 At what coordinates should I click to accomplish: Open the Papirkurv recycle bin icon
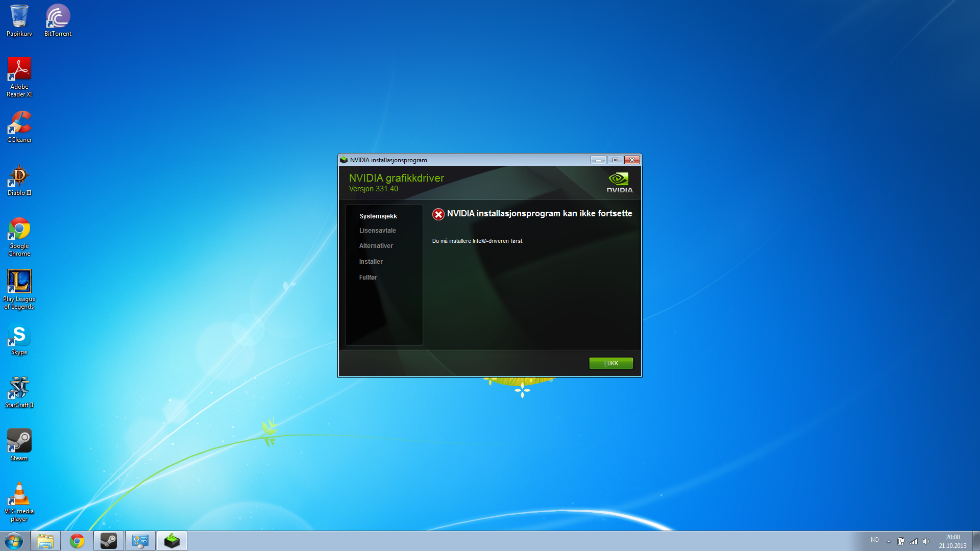point(19,20)
